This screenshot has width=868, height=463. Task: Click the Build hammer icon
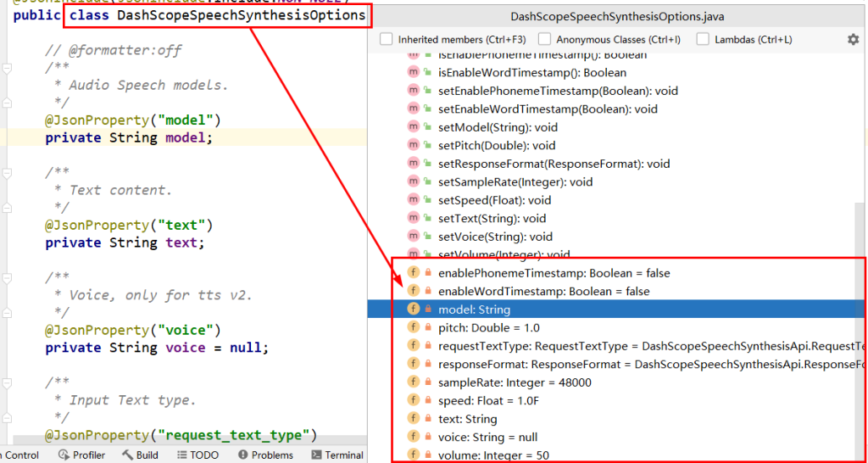pyautogui.click(x=127, y=455)
